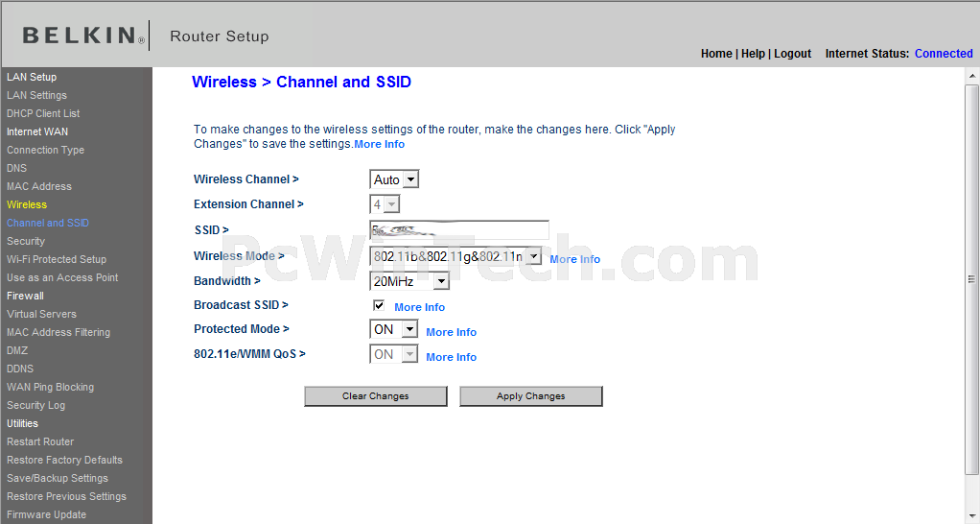Open LAN Settings in sidebar

click(36, 95)
